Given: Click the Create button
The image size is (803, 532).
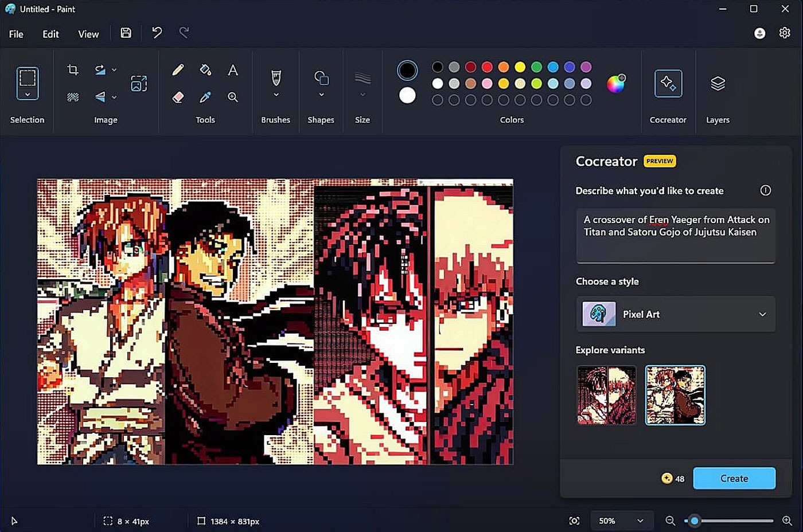Looking at the screenshot, I should (734, 478).
